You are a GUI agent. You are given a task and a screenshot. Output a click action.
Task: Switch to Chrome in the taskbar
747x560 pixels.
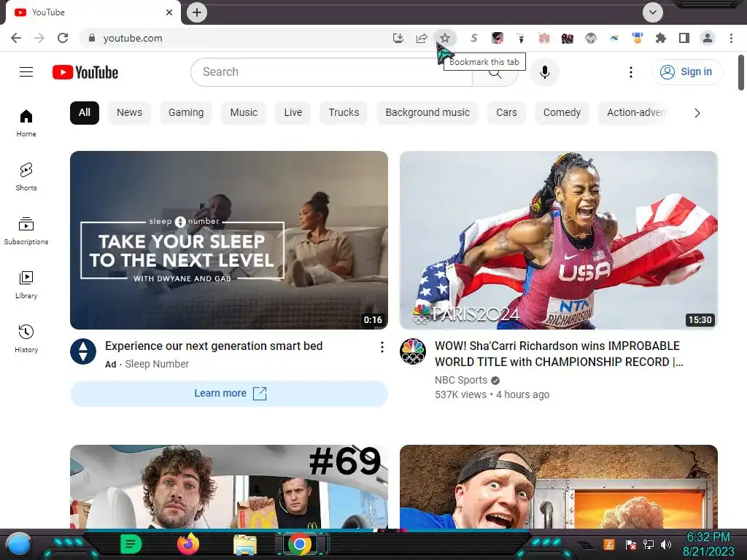(x=300, y=544)
